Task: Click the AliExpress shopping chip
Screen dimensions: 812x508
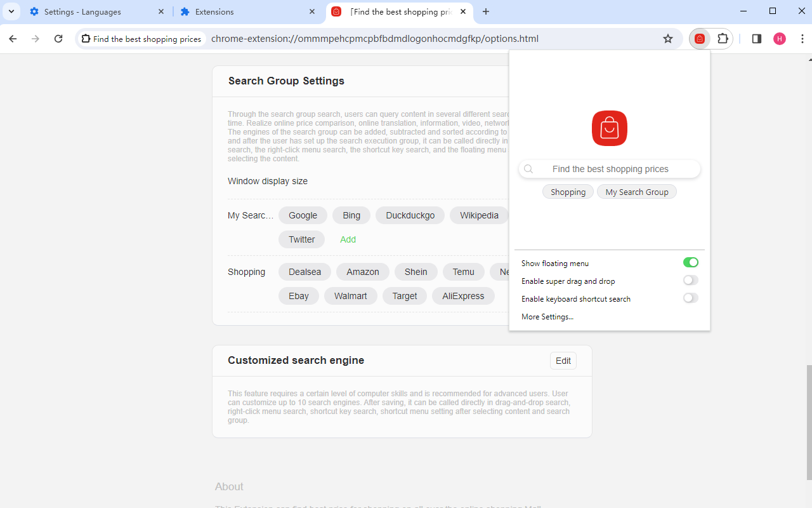Action: [463, 296]
